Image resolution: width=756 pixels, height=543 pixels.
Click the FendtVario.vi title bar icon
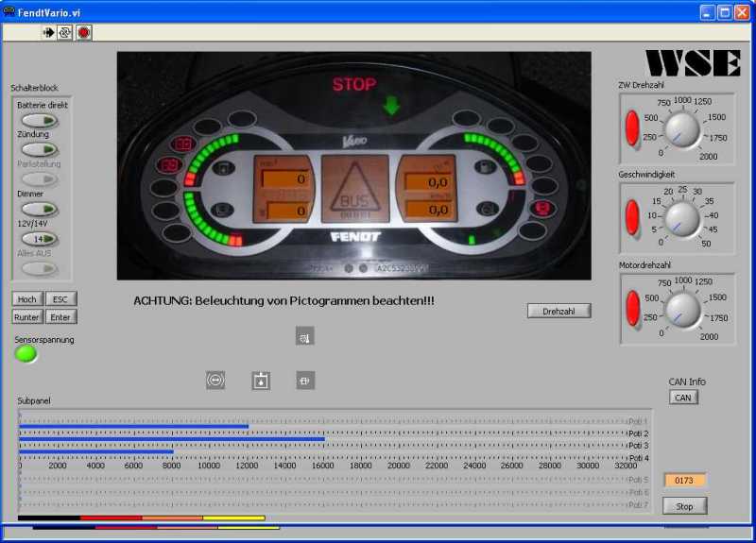(9, 11)
